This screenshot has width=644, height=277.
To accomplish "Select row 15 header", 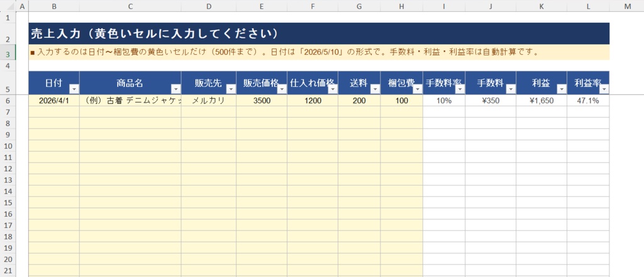I will pos(8,203).
